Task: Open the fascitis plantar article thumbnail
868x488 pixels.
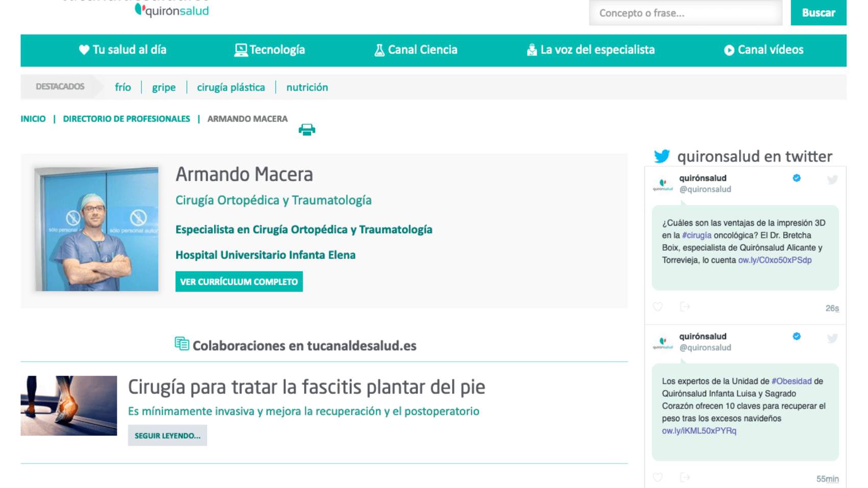Action: [x=69, y=406]
